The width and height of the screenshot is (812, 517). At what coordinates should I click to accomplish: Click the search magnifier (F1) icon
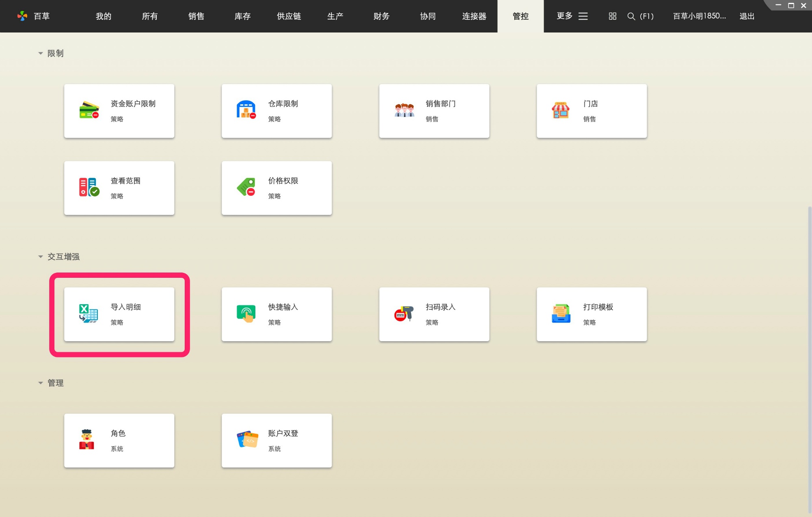[631, 16]
